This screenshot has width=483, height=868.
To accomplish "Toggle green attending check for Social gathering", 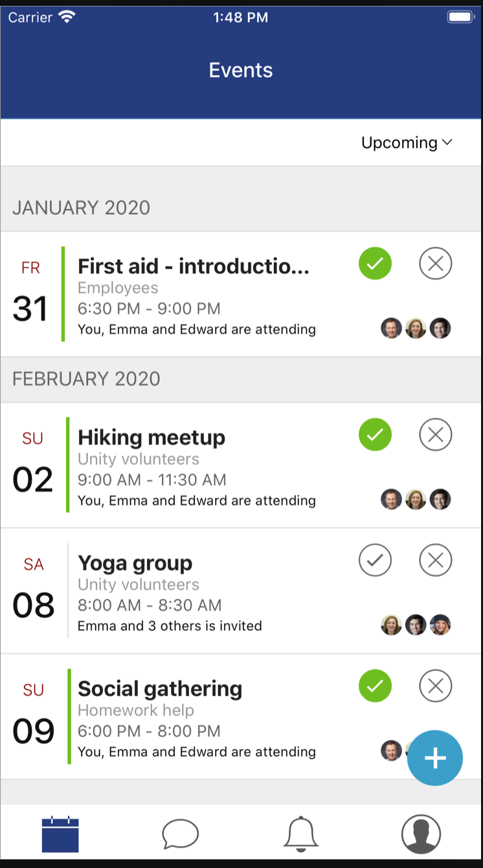I will [x=376, y=686].
